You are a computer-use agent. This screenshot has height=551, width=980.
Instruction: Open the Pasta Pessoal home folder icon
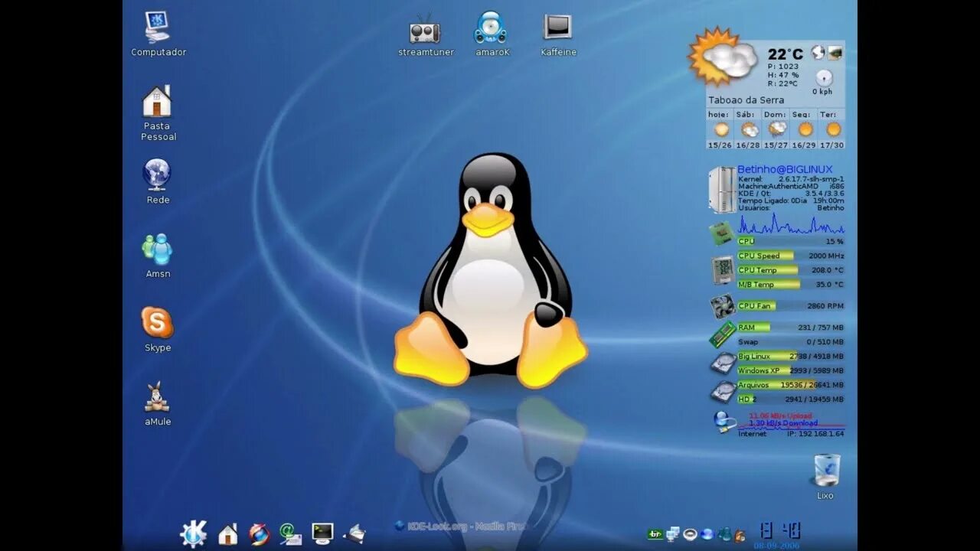point(158,113)
